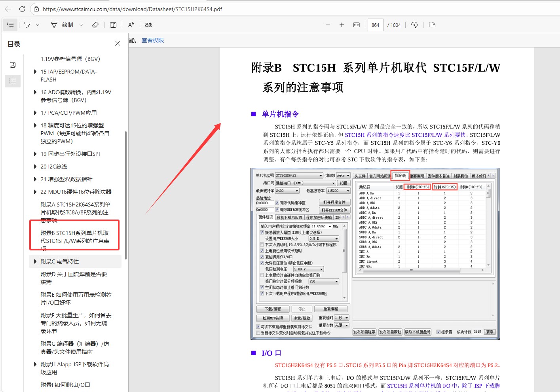Image resolution: width=560 pixels, height=392 pixels.
Task: Click the page number input showing 864
Action: point(375,25)
